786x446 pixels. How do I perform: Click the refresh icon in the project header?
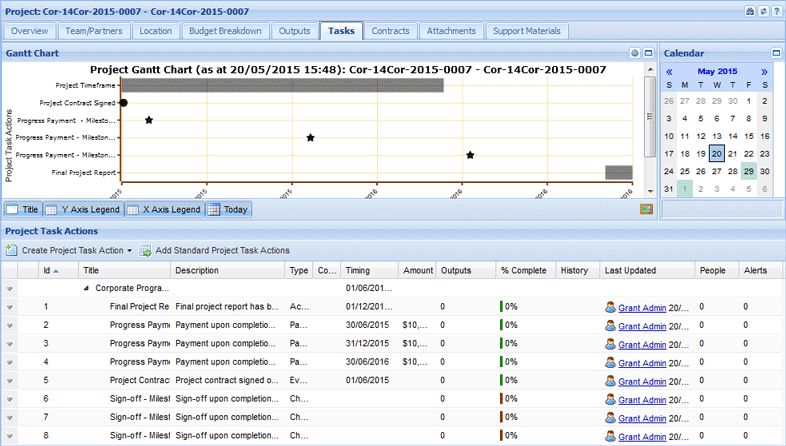pos(763,10)
